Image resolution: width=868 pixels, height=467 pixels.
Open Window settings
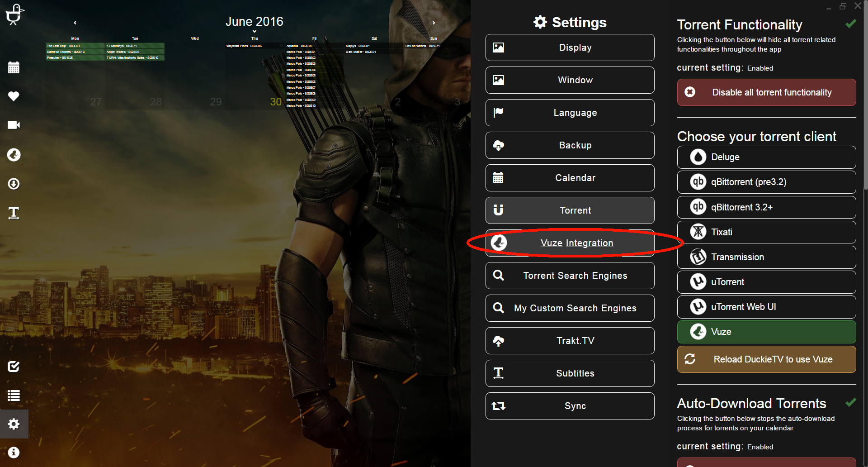570,80
